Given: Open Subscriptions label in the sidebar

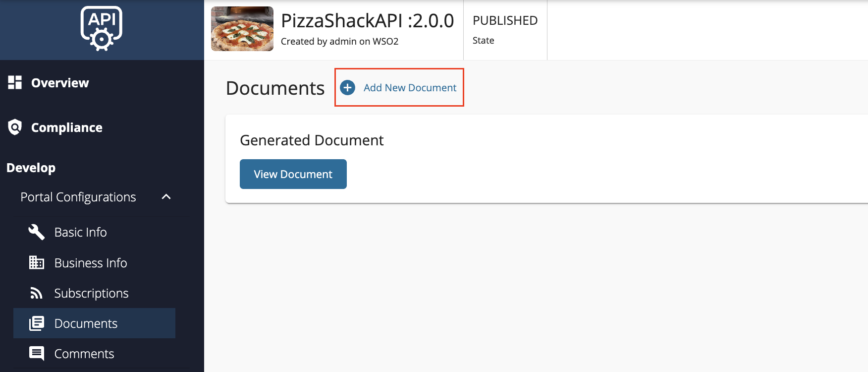Looking at the screenshot, I should coord(91,293).
